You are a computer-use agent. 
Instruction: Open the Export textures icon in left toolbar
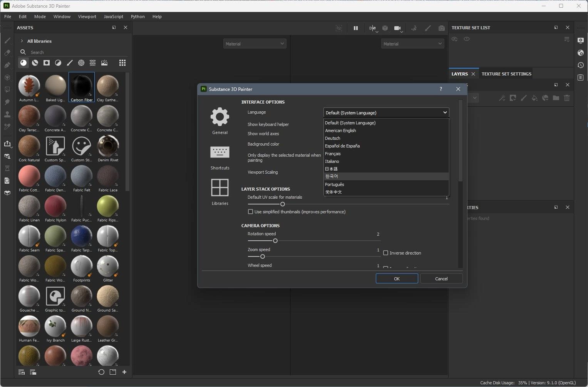tap(7, 144)
